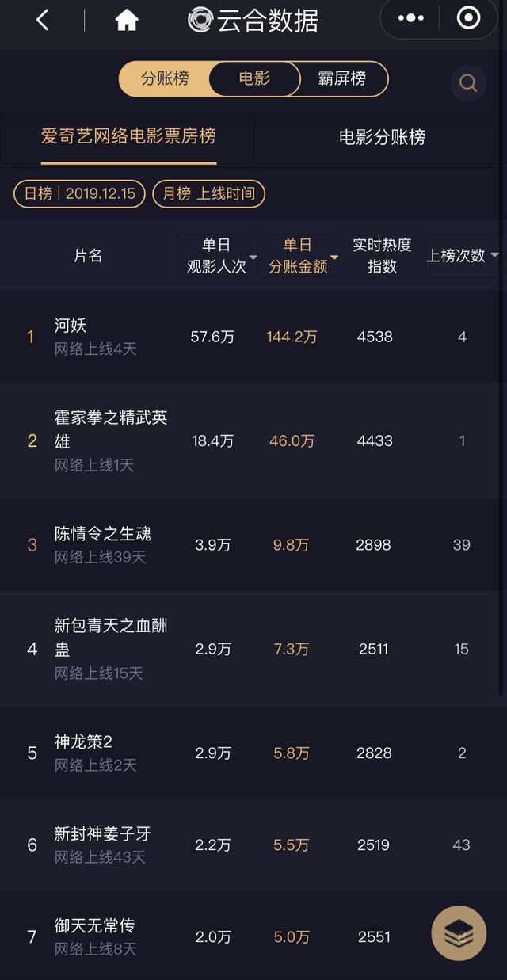Go to home via house icon
This screenshot has height=980, width=507.
(127, 20)
